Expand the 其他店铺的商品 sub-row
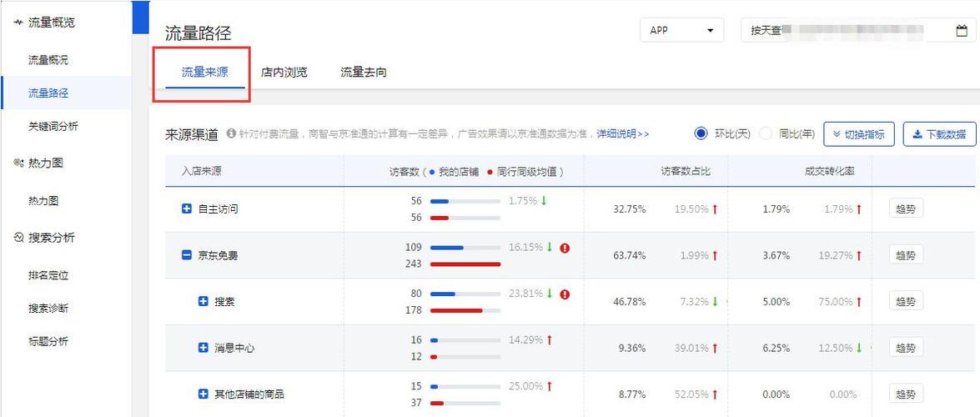980x417 pixels. tap(203, 394)
